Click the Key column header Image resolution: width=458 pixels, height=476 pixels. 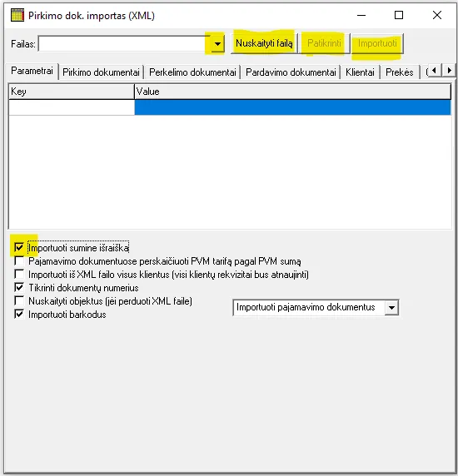click(x=72, y=92)
